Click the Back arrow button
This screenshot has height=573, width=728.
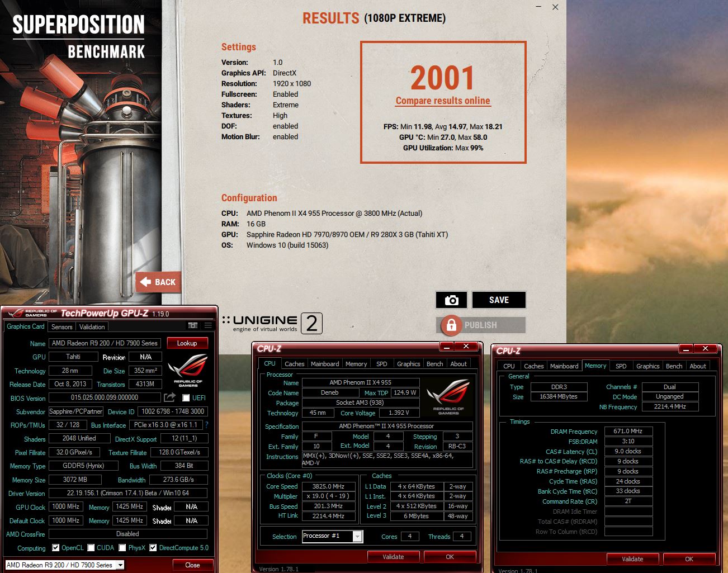[158, 282]
